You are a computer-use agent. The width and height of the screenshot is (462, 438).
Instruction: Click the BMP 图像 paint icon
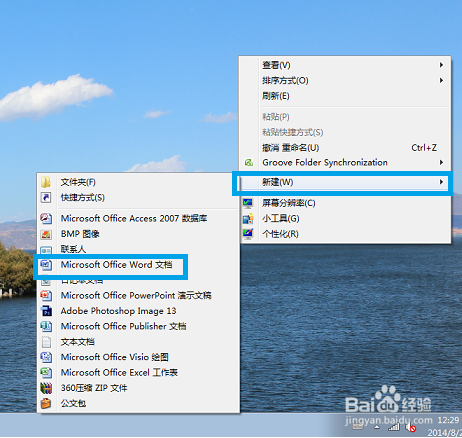[46, 234]
